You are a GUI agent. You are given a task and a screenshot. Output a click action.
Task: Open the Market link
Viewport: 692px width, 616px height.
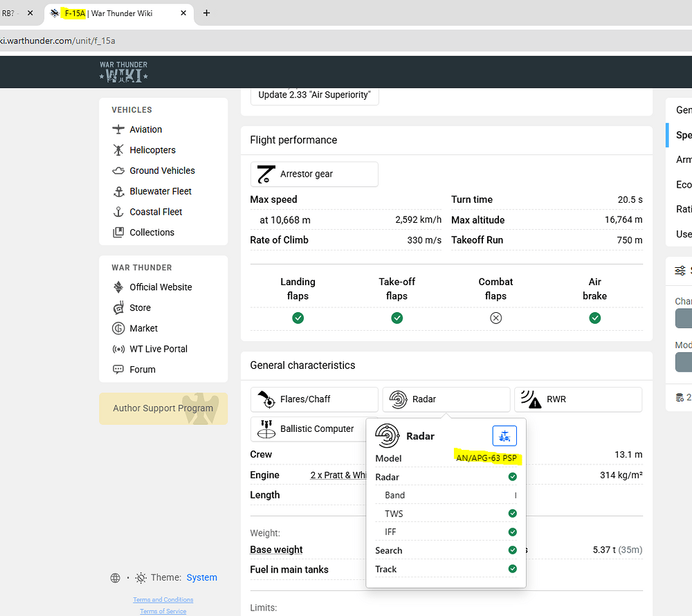(x=143, y=328)
